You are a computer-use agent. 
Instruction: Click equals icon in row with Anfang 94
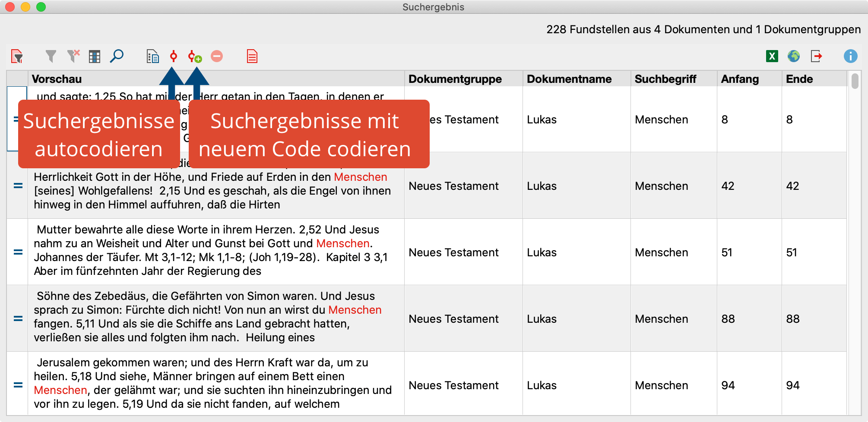18,385
